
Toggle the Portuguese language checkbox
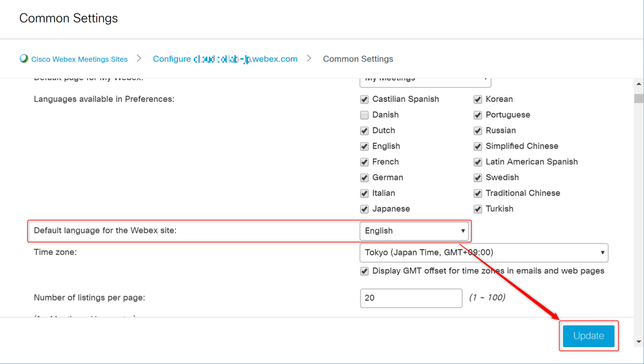point(478,115)
